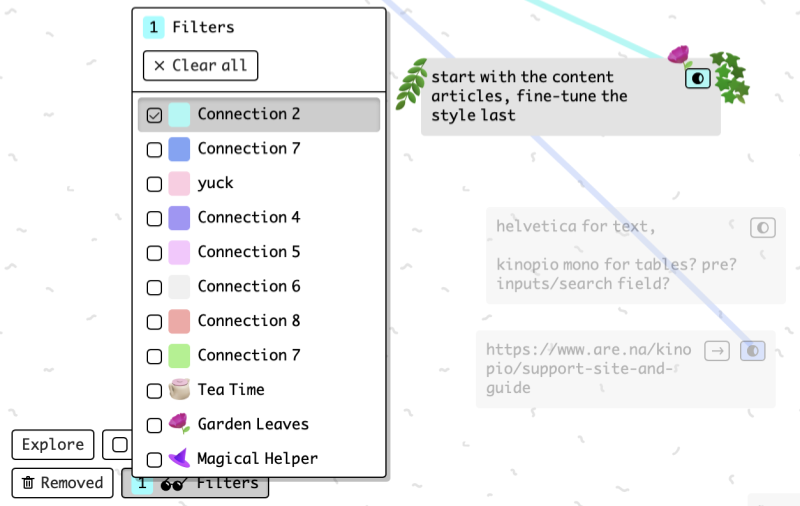Open the Removed cards panel

pos(63,483)
